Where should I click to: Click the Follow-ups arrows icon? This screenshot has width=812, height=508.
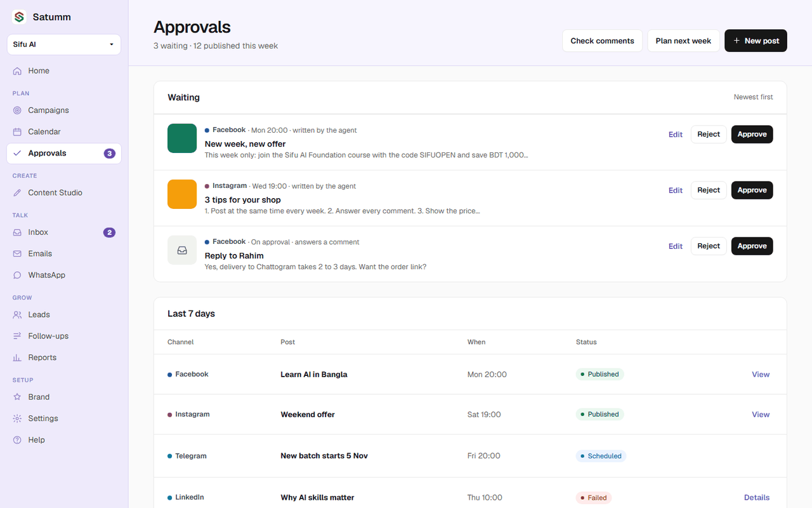[17, 337]
